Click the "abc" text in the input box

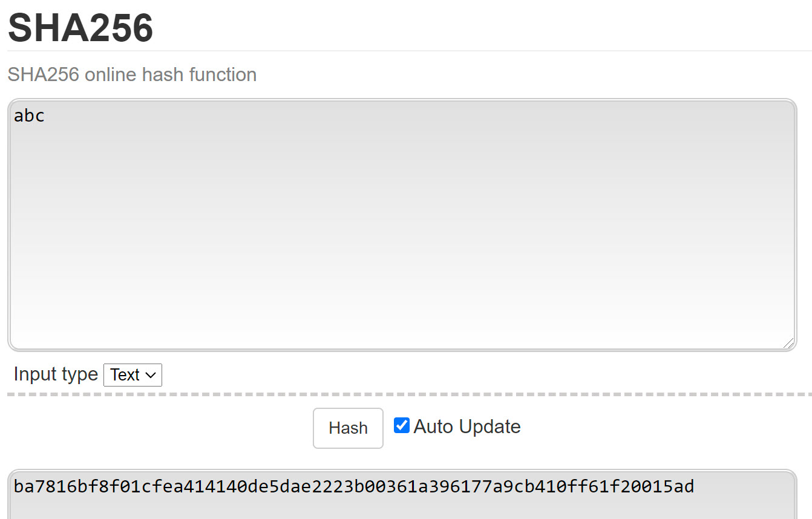29,116
